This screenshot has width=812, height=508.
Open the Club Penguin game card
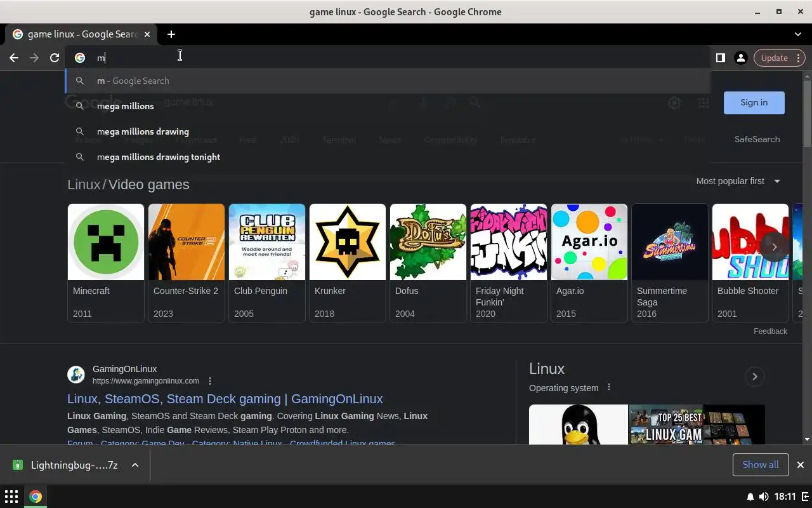coord(266,263)
